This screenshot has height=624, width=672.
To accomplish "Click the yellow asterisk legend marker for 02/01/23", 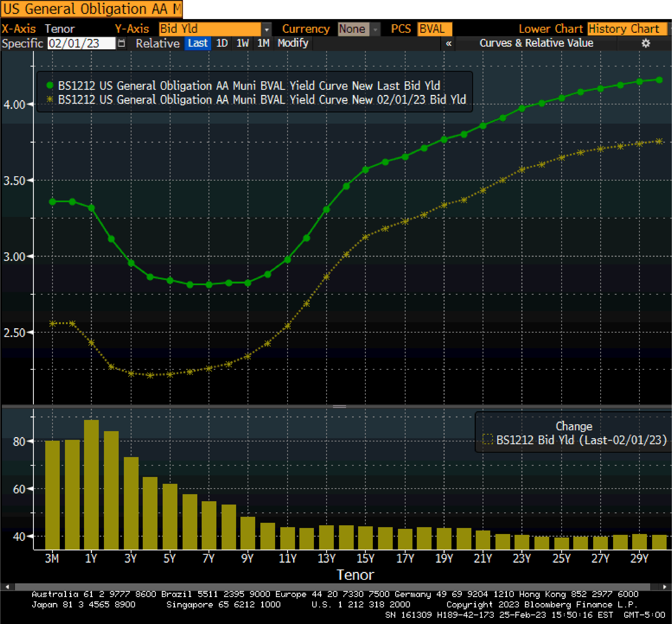I will [50, 99].
